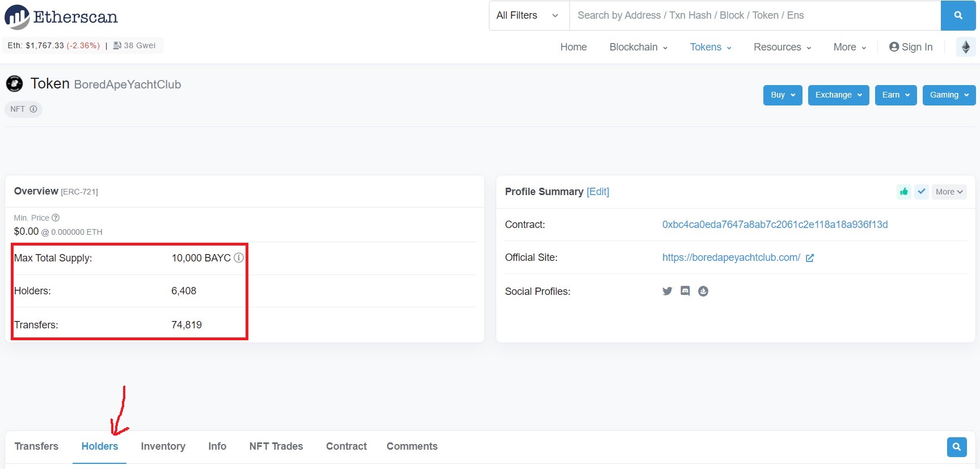Expand the Exchange dropdown button

point(838,95)
